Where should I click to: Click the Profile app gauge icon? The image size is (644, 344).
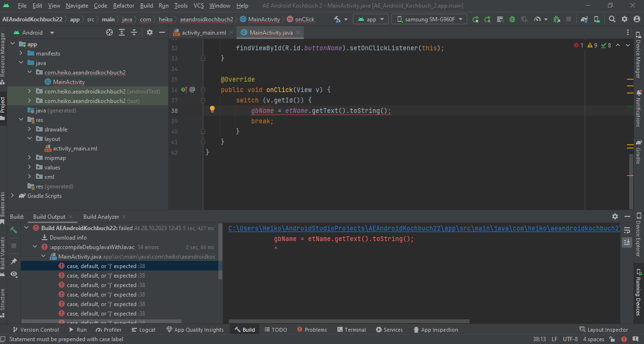point(537,19)
